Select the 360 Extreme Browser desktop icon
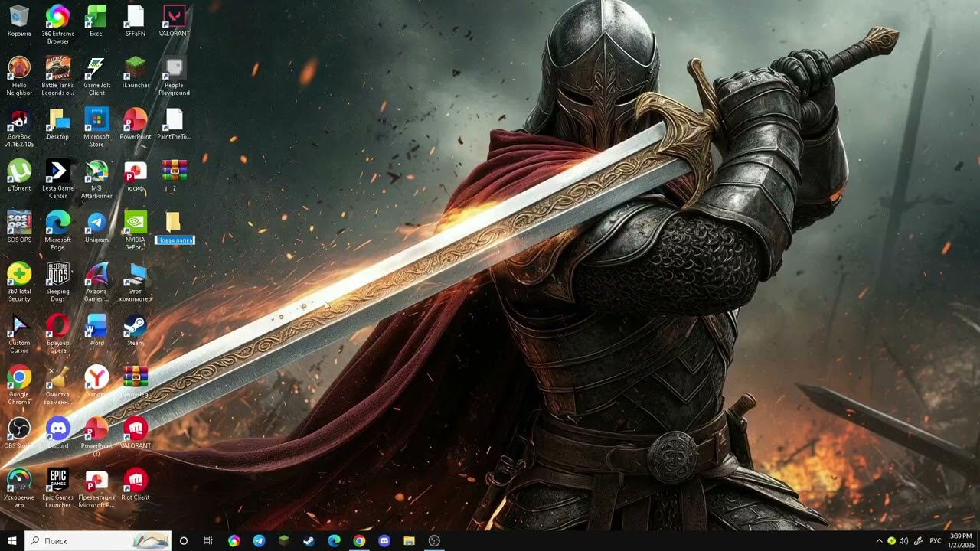Viewport: 980px width, 551px height. pos(58,16)
